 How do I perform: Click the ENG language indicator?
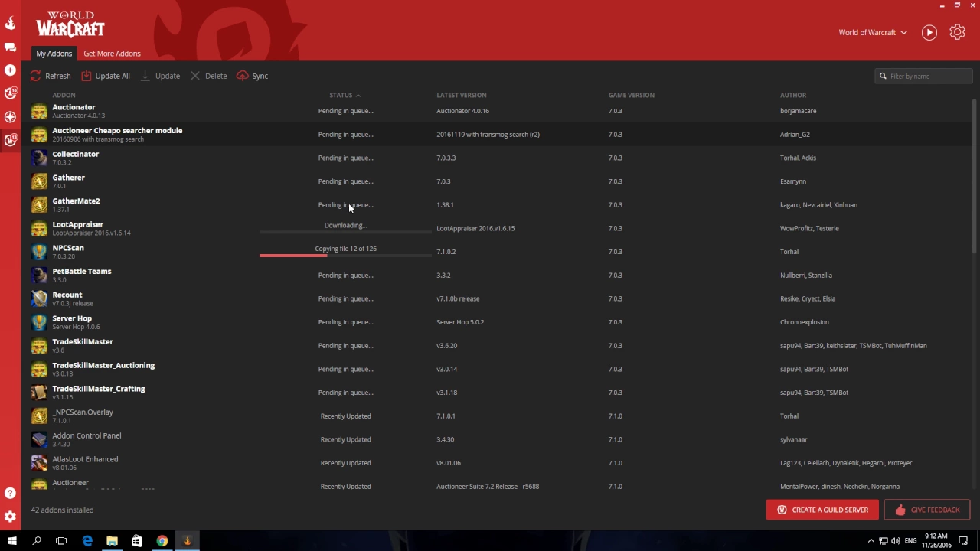pyautogui.click(x=910, y=541)
